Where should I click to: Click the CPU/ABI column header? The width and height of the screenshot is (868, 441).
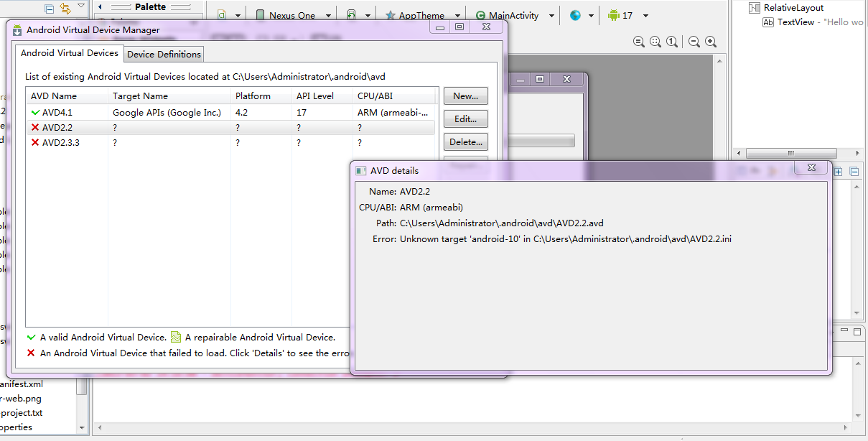pos(394,96)
